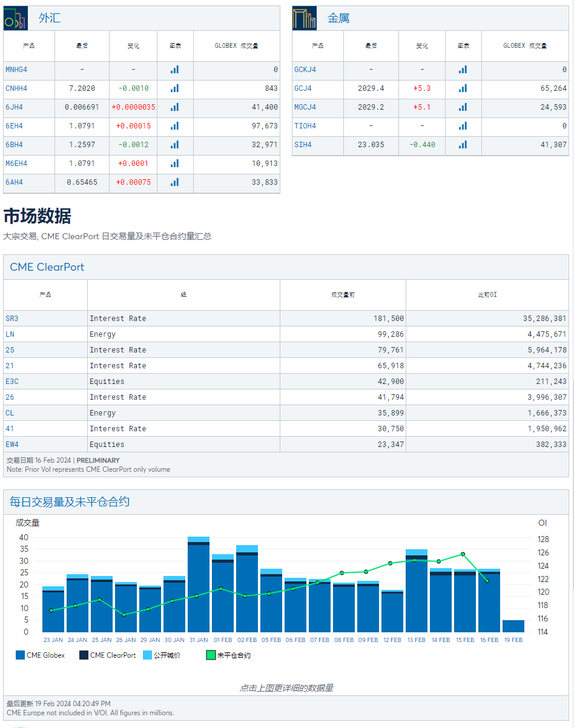Screen dimensions: 574x728
Task: Toggle 公开喊价 legend series
Action: click(x=162, y=655)
